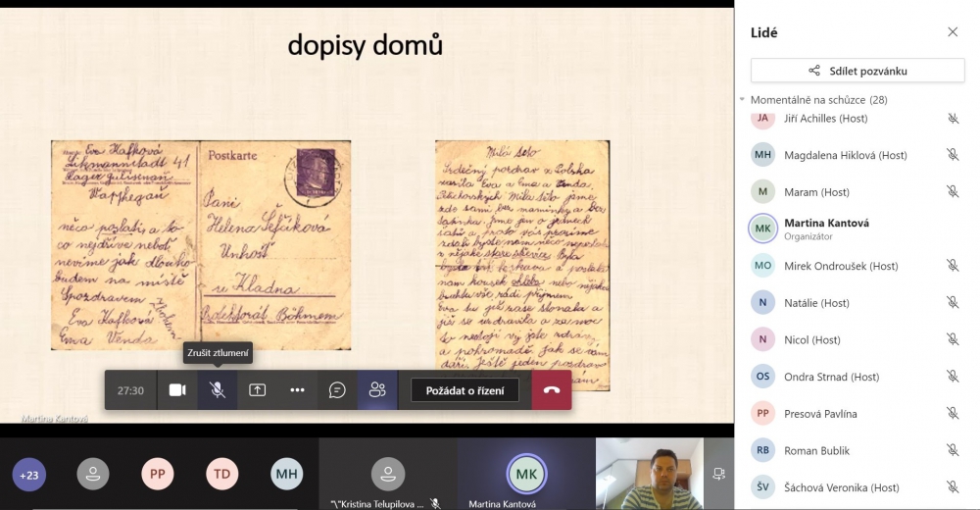Open more actions three-dots menu
Viewport: 980px width, 510px height.
[298, 390]
